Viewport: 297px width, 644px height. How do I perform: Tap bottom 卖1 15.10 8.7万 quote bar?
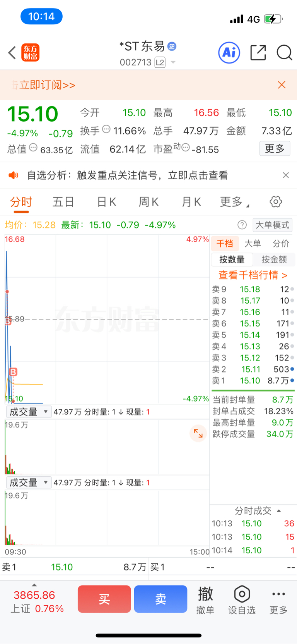tap(74, 567)
